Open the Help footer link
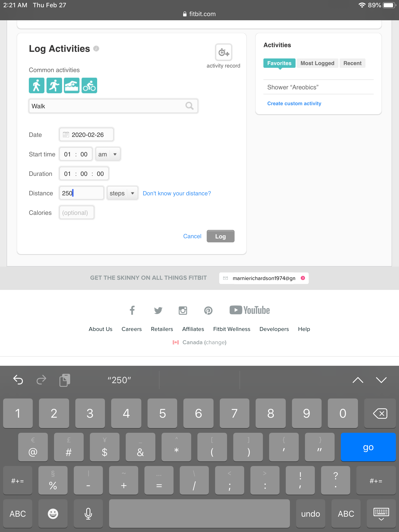 pyautogui.click(x=304, y=329)
